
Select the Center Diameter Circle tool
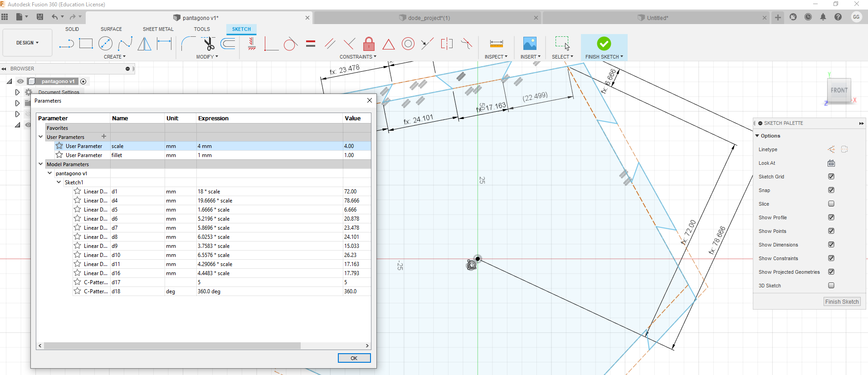coord(105,44)
